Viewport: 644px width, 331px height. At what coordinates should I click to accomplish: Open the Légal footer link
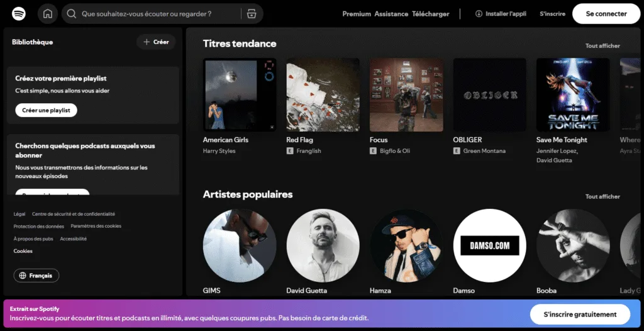tap(19, 214)
